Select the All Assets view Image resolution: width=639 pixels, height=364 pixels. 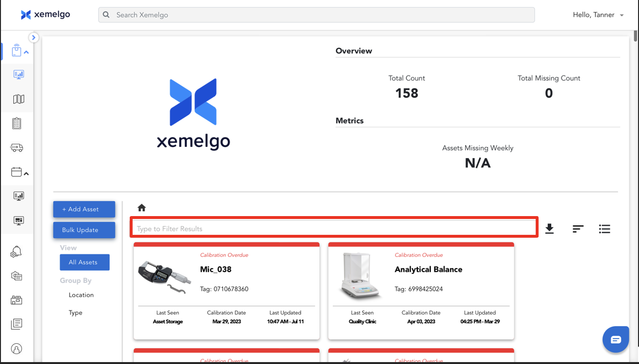[x=85, y=262]
